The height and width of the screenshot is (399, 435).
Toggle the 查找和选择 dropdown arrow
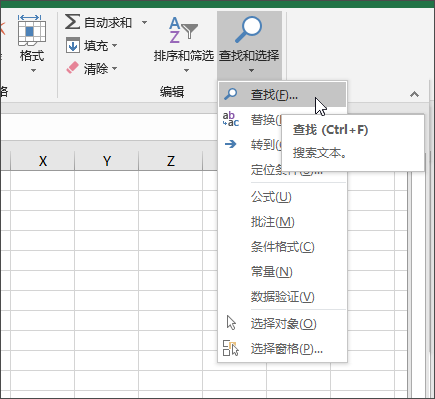(x=251, y=70)
